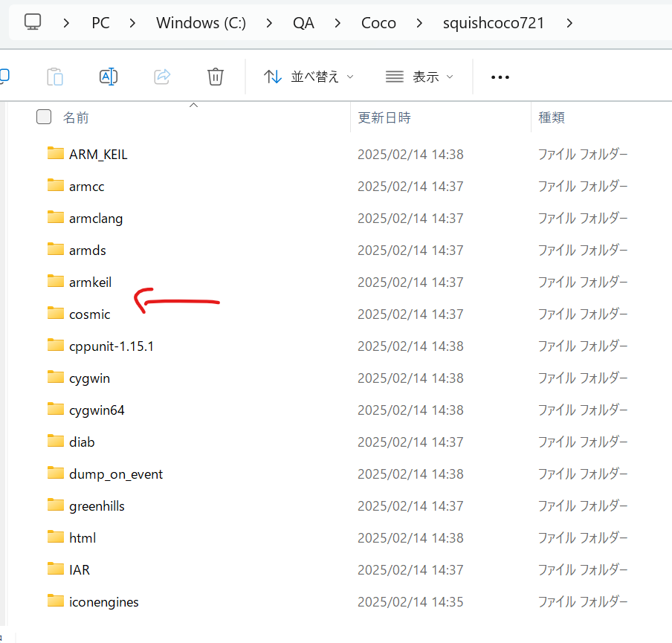
Task: Select the iconengines folder name
Action: (104, 602)
